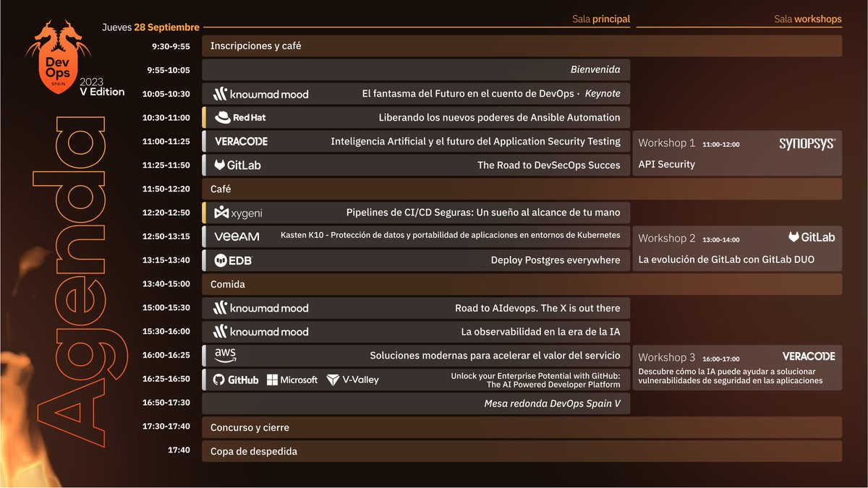Viewport: 868px width, 488px height.
Task: Open the Inscripciones y café row
Action: (522, 46)
